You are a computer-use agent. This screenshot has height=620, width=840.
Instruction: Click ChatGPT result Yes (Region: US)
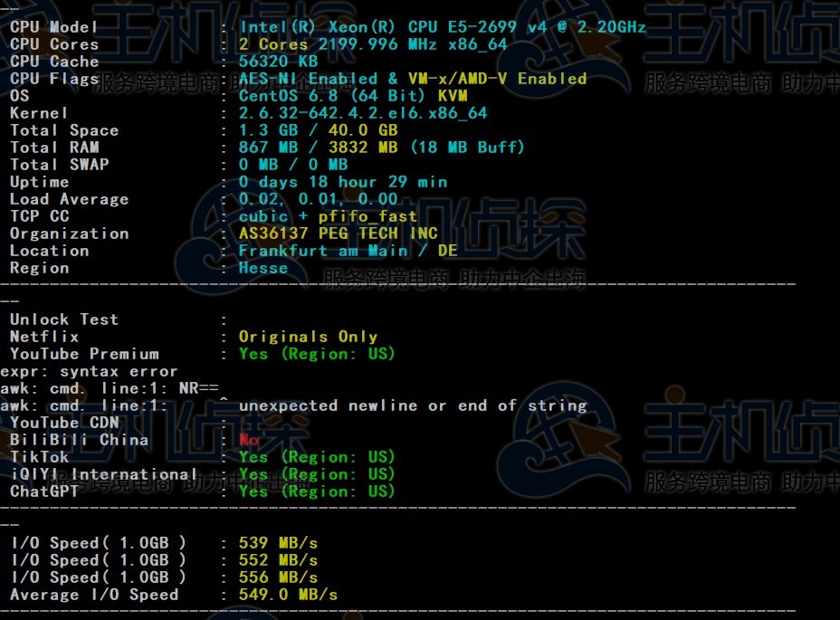[x=317, y=491]
